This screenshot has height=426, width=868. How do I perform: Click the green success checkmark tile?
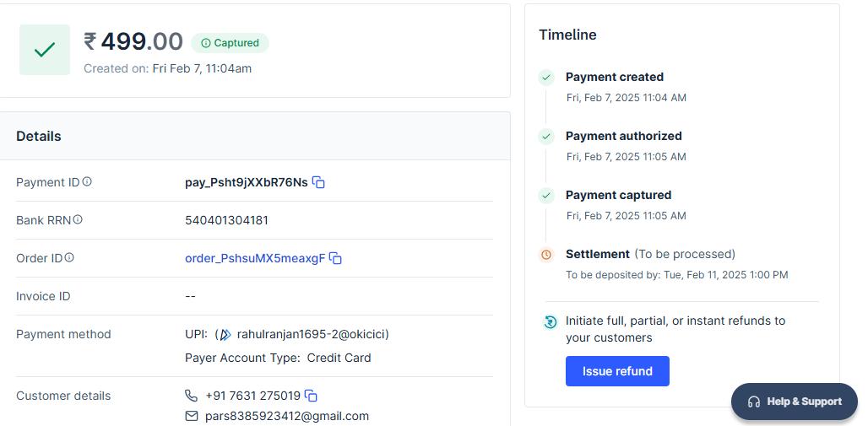[x=45, y=50]
